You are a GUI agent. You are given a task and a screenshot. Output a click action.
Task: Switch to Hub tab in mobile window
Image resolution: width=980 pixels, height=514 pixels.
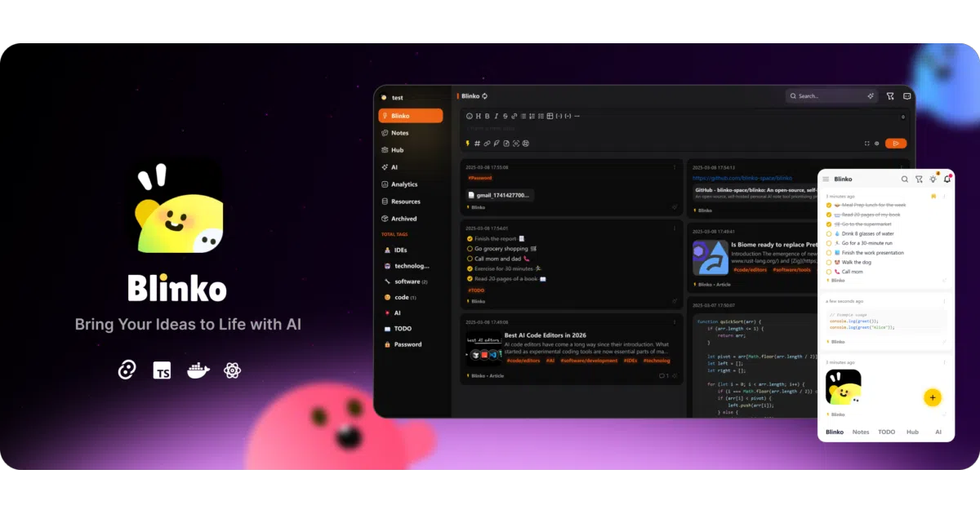[912, 432]
